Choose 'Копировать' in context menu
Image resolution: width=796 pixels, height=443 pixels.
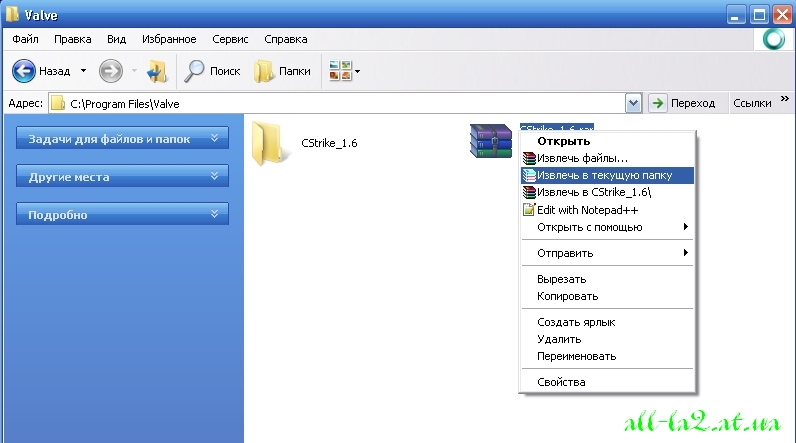607,296
